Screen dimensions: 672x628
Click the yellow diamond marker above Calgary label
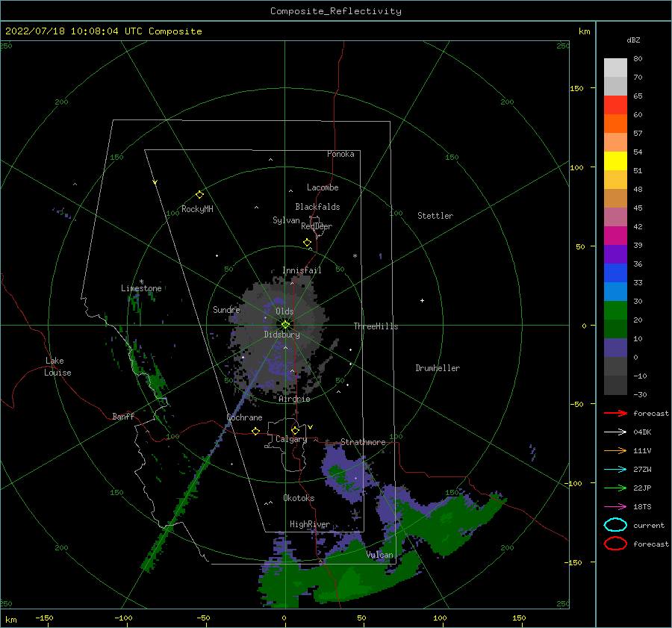coord(295,430)
